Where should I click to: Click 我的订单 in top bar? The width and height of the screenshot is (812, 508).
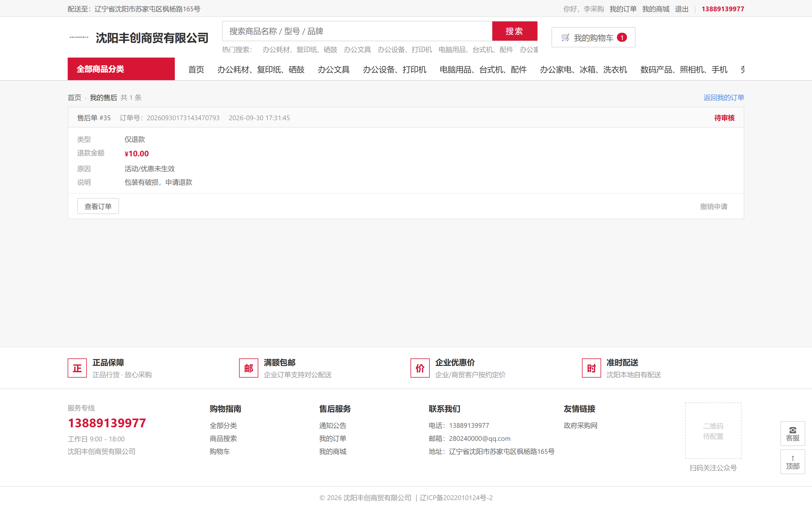[x=623, y=9]
